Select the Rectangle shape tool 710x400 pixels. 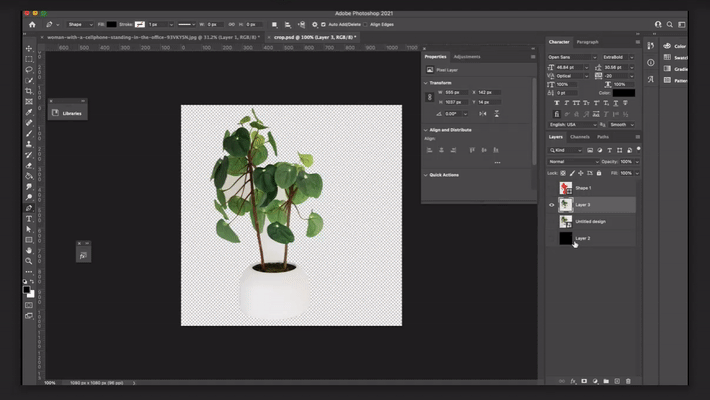coord(29,240)
